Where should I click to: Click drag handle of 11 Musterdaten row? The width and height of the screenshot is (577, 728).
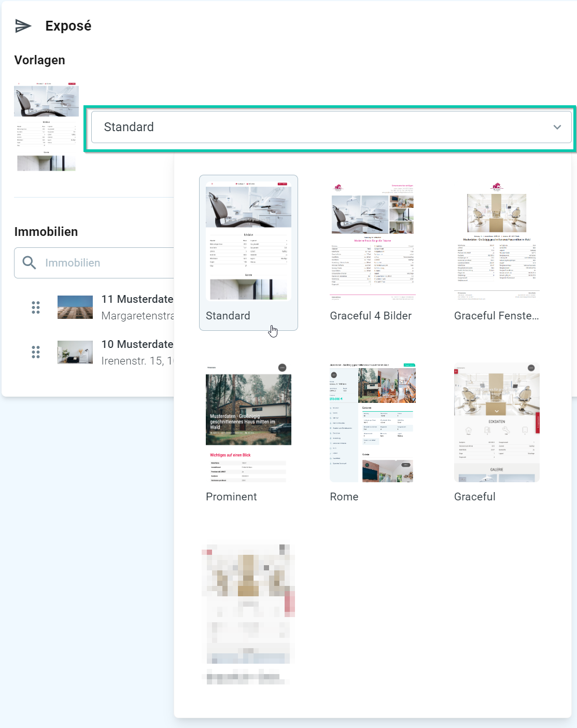click(x=36, y=307)
